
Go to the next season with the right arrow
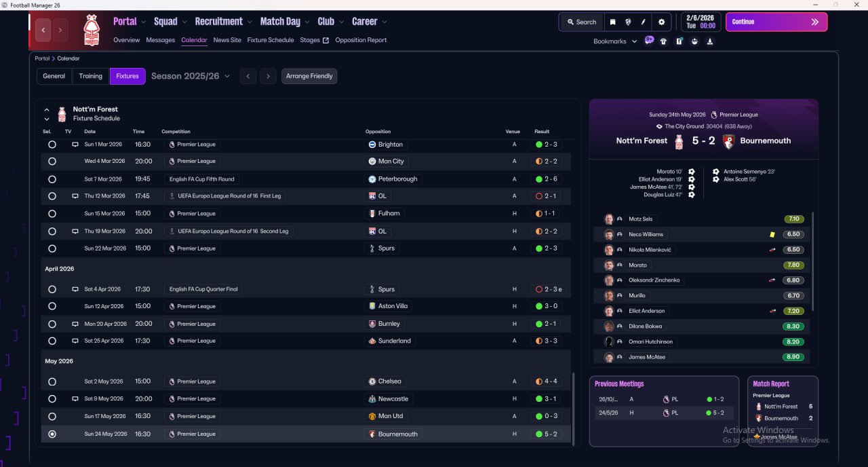tap(268, 76)
